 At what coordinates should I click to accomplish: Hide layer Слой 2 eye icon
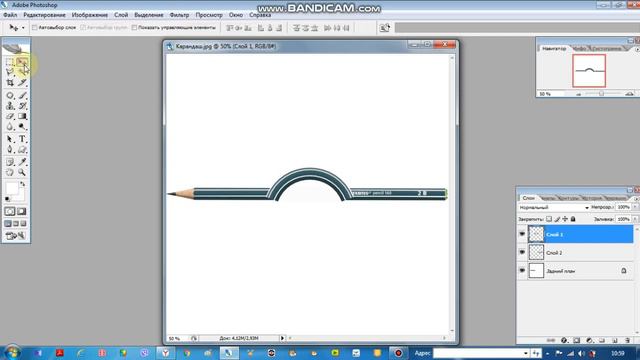pos(522,252)
